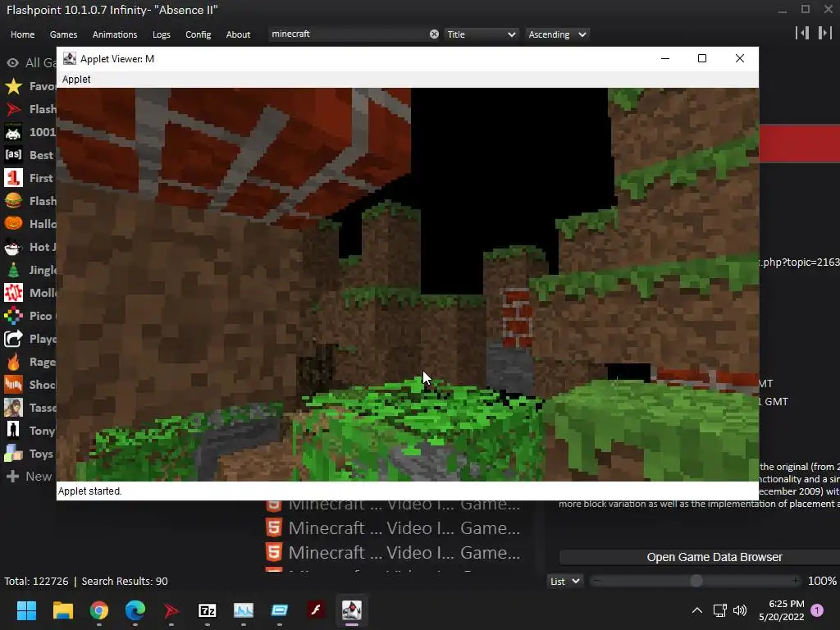Open the Flash player taskbar icon
The image size is (840, 630).
tap(316, 610)
